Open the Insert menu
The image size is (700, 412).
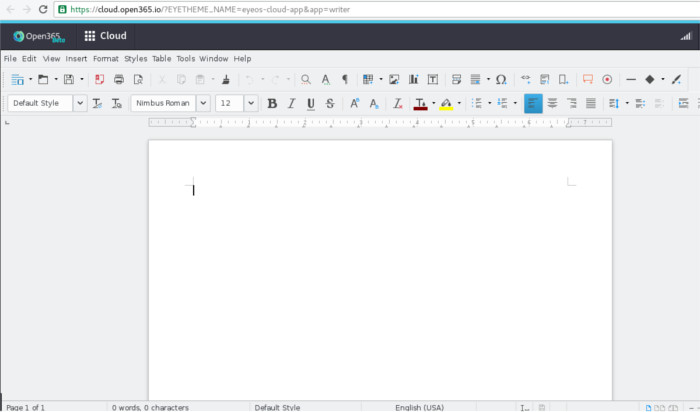[76, 58]
